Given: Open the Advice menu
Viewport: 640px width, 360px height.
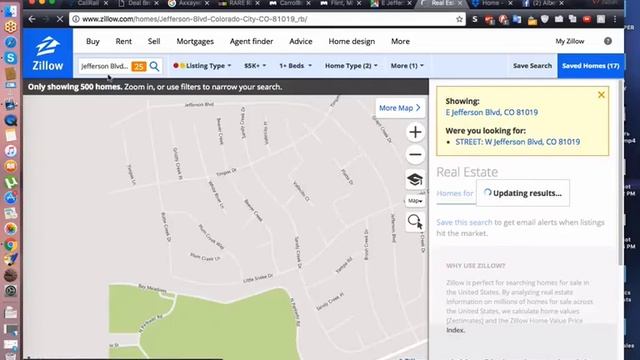Looking at the screenshot, I should coord(301,41).
